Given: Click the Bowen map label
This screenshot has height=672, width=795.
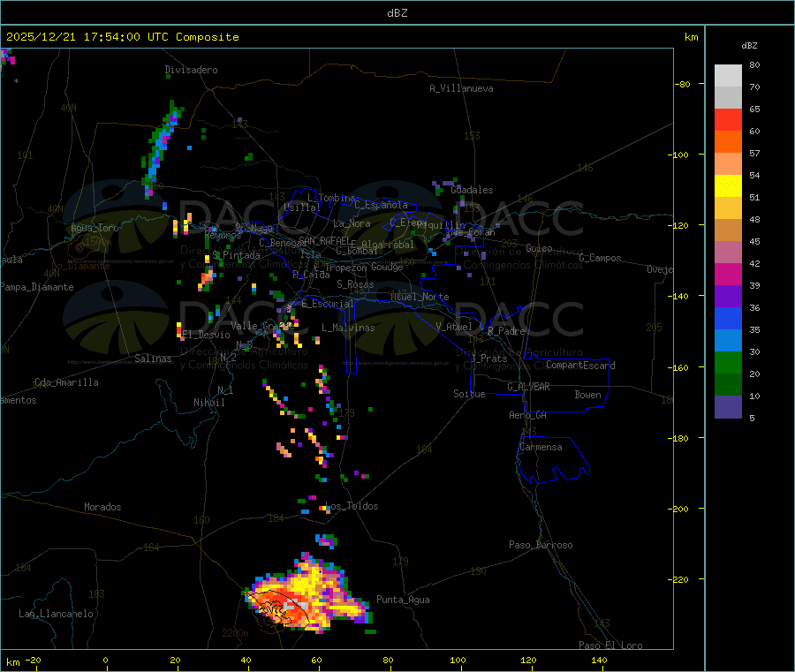Looking at the screenshot, I should click(588, 395).
